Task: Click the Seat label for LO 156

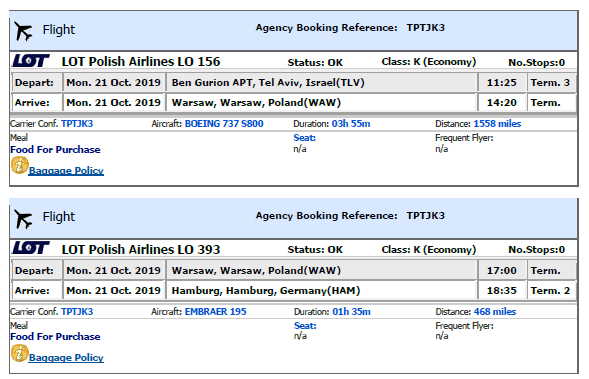Action: coord(304,138)
